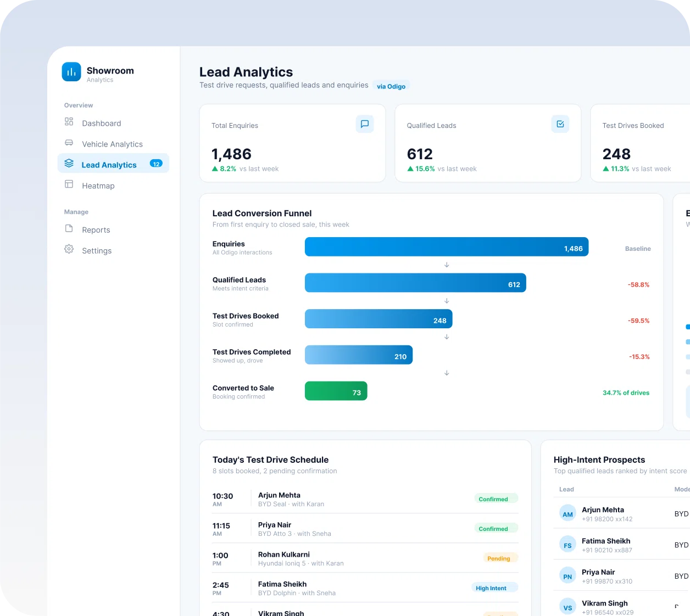Click the Test Drives Booked value 248
This screenshot has width=690, height=616.
pos(616,154)
